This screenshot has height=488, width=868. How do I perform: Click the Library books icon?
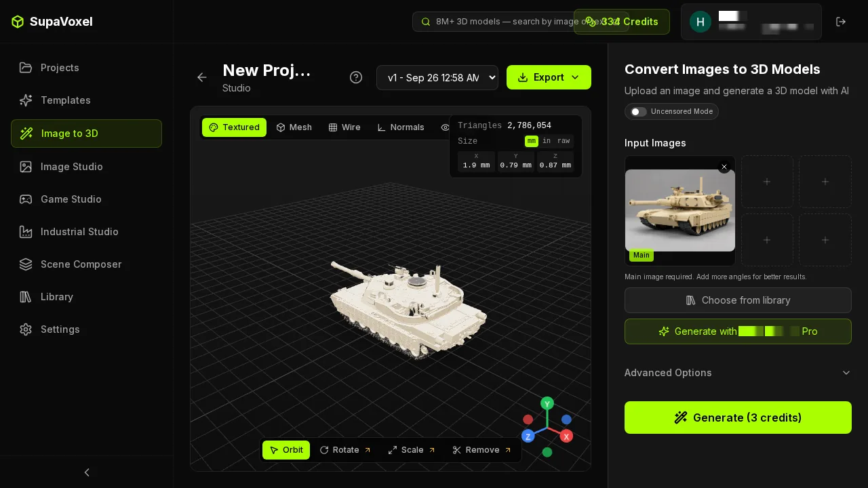tap(26, 297)
